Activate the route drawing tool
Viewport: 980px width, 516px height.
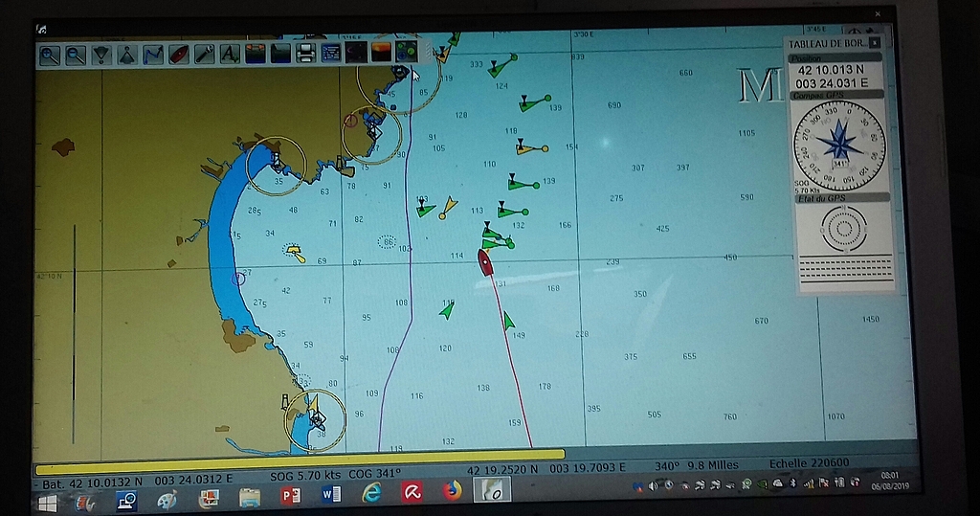152,55
